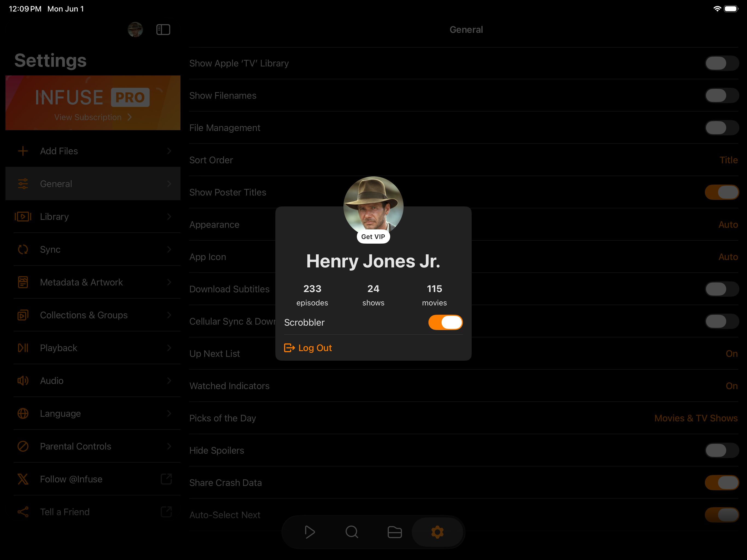Tap the Get VIP badge
Viewport: 747px width, 560px height.
pyautogui.click(x=373, y=237)
